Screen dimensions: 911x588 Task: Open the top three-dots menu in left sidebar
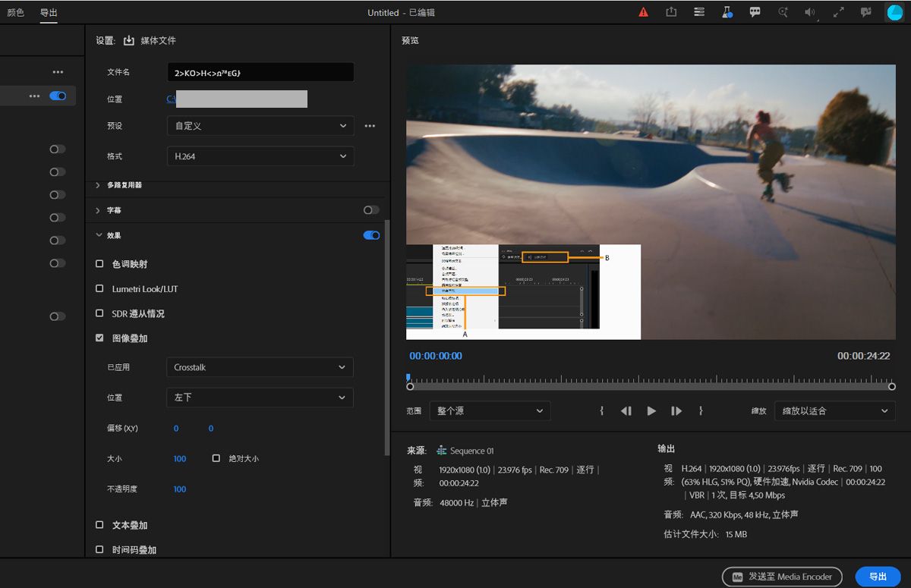pyautogui.click(x=58, y=72)
